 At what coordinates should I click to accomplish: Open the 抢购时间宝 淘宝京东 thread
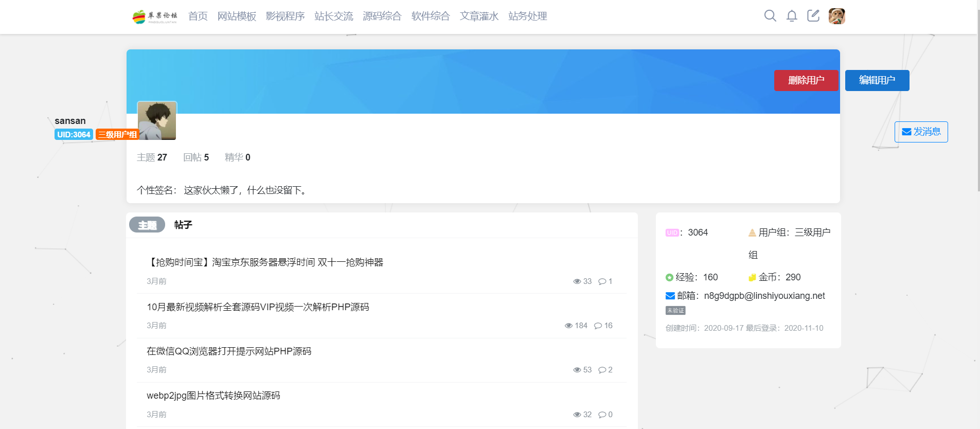click(x=265, y=262)
